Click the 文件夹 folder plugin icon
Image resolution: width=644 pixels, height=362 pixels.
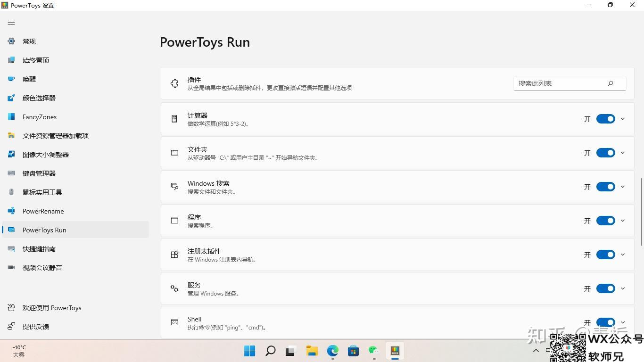(x=174, y=153)
